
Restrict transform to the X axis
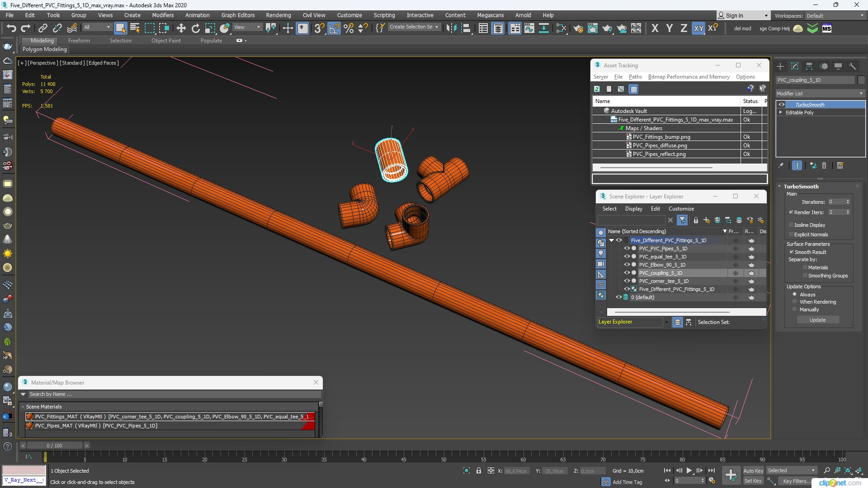(655, 28)
